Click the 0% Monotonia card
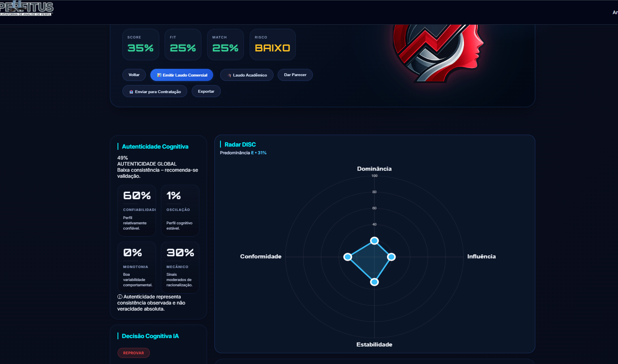Screen dimensions: 618x364 pos(137,267)
